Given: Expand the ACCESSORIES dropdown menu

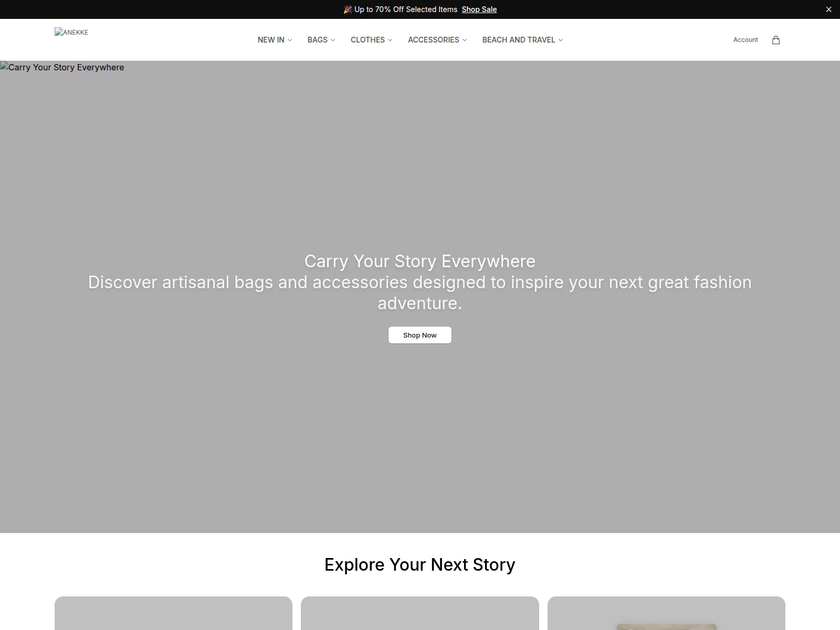Looking at the screenshot, I should pos(437,40).
